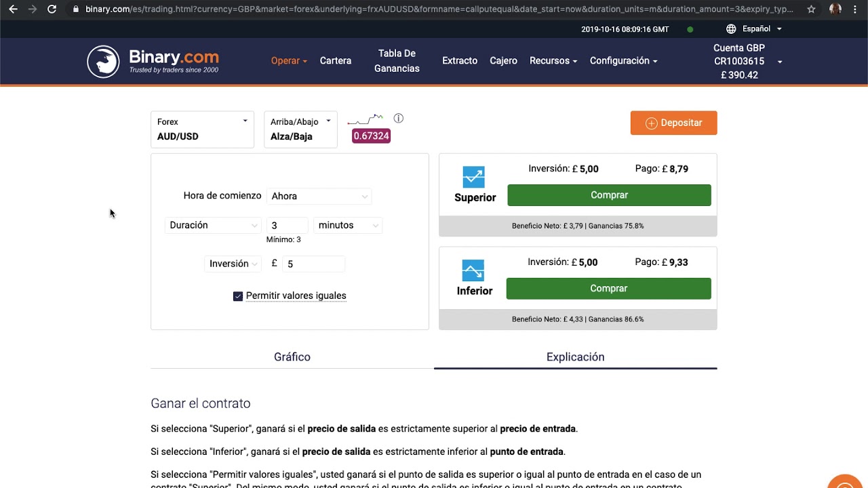The width and height of the screenshot is (868, 488).
Task: Click the Depositar button
Action: coord(673,123)
